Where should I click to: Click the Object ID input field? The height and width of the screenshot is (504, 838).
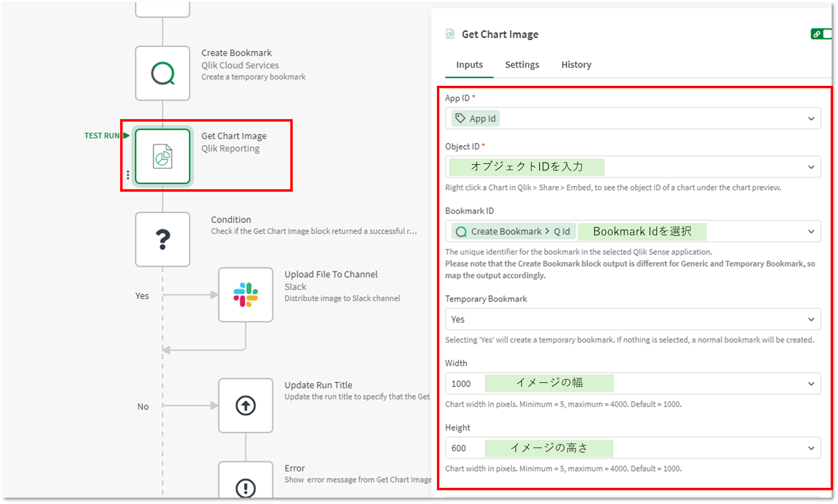(633, 167)
